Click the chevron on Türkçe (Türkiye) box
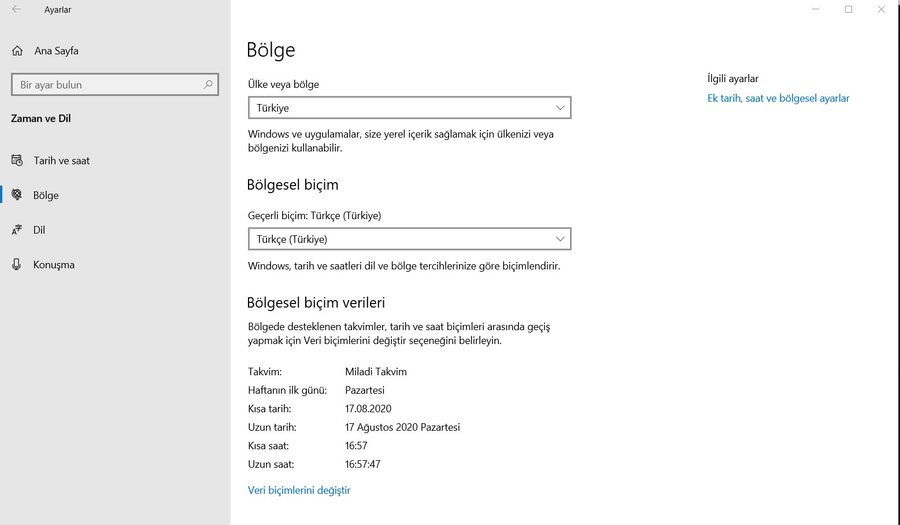This screenshot has height=525, width=900. pos(560,239)
